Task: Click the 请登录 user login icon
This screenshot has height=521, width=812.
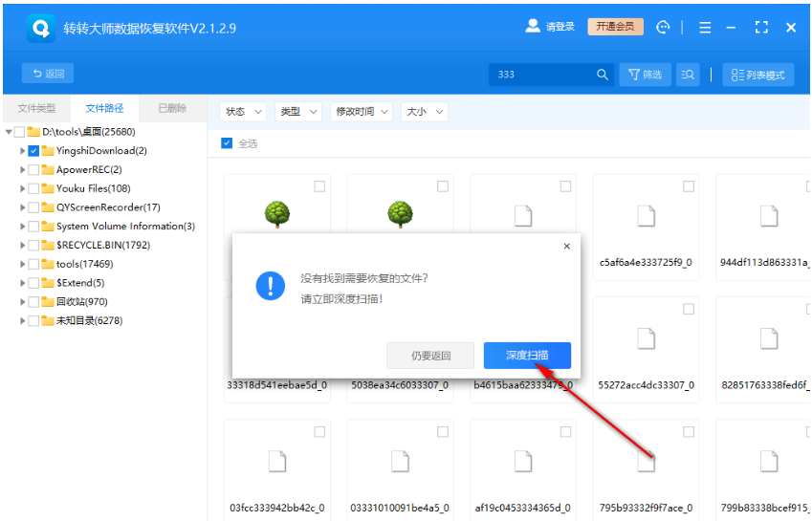Action: coord(534,27)
